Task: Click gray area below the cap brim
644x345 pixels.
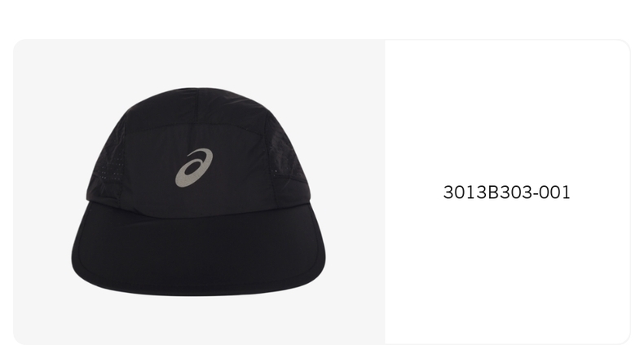Action: [198, 321]
